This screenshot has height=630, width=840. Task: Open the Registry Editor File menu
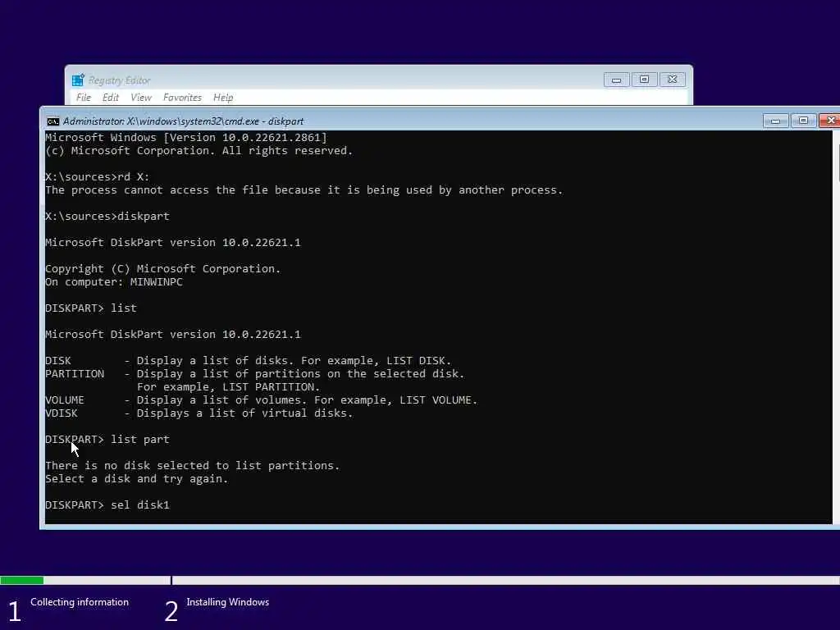click(x=84, y=98)
